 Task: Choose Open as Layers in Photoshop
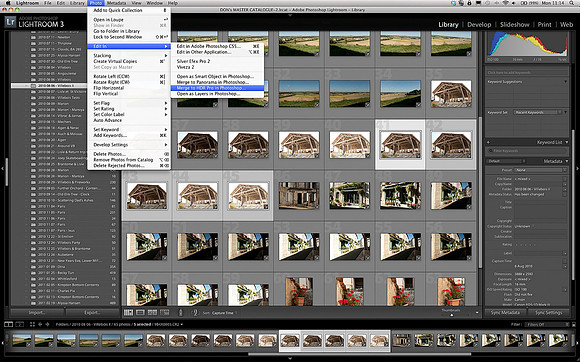pyautogui.click(x=218, y=94)
